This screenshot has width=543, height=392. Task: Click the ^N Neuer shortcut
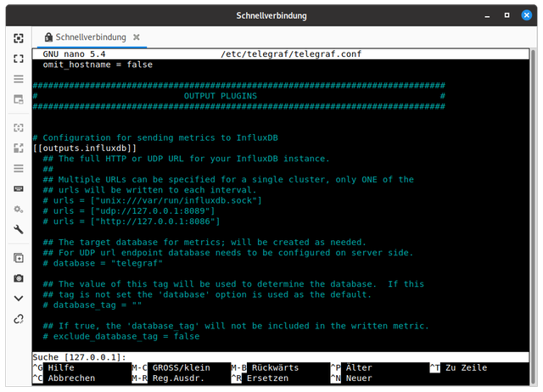click(351, 378)
